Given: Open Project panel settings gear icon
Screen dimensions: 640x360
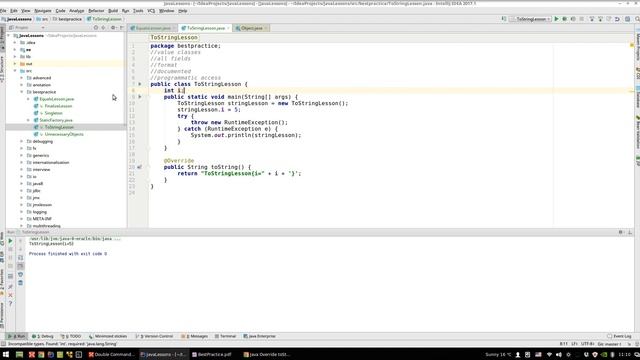Looking at the screenshot, I should (x=113, y=28).
